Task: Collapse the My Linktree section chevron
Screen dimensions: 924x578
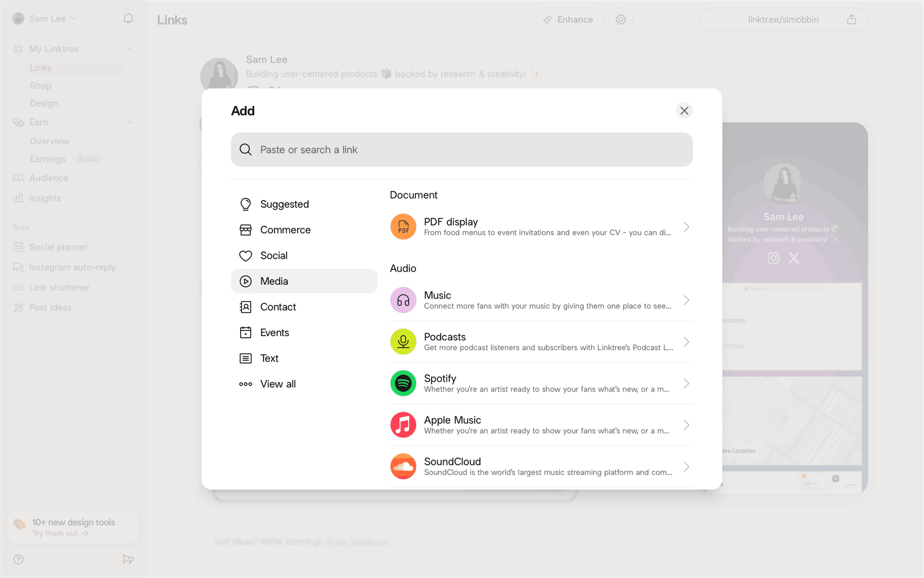Action: pos(129,49)
